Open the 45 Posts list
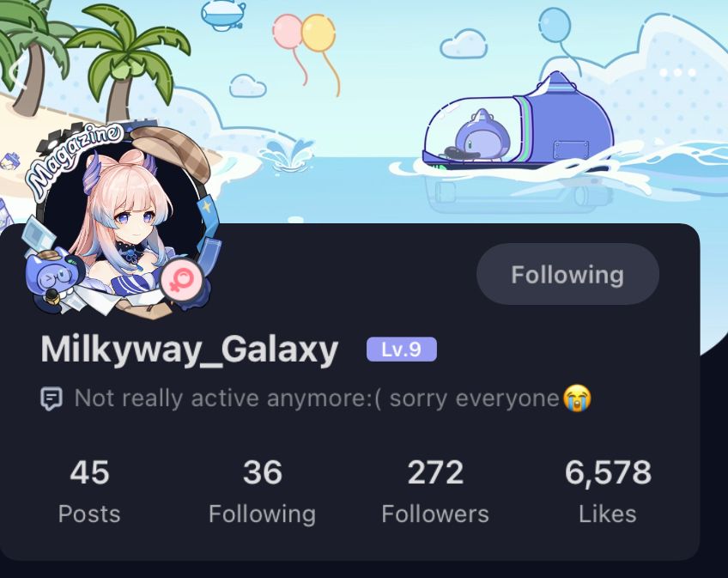 coord(89,491)
